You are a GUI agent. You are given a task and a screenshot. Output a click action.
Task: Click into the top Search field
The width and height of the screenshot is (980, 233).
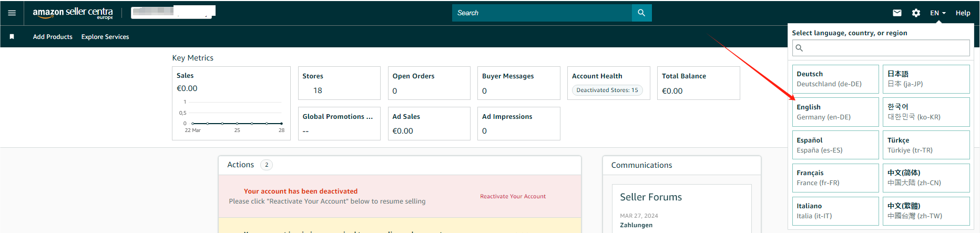(542, 13)
